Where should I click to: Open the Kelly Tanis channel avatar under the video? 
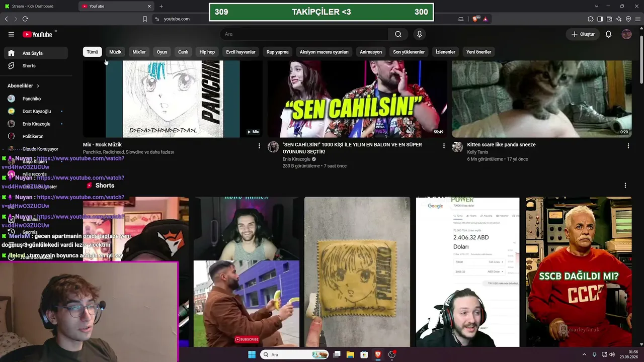[x=457, y=147]
